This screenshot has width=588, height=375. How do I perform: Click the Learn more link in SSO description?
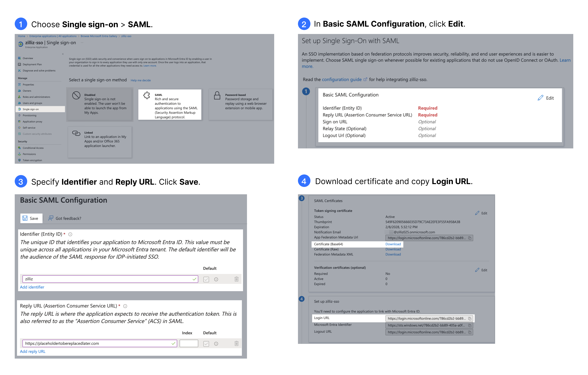click(x=150, y=66)
